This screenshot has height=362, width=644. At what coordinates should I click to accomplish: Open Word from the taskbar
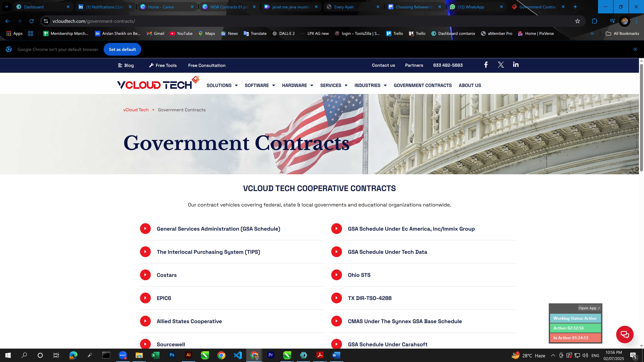336,355
